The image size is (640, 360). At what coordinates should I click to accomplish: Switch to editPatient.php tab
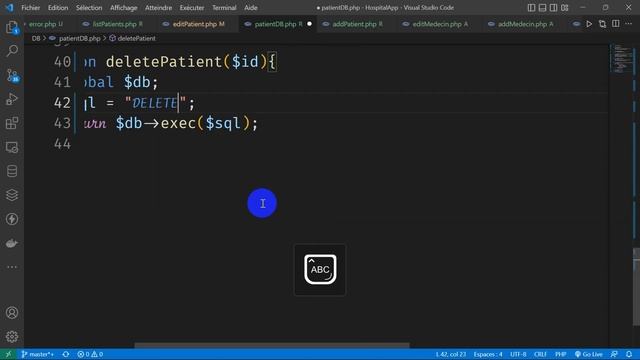(196, 24)
